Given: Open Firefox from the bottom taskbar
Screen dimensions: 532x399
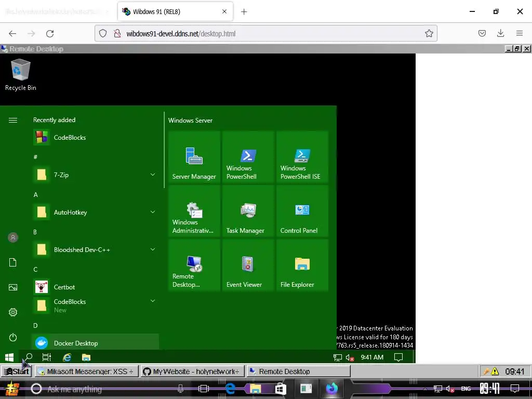Looking at the screenshot, I should 331,389.
